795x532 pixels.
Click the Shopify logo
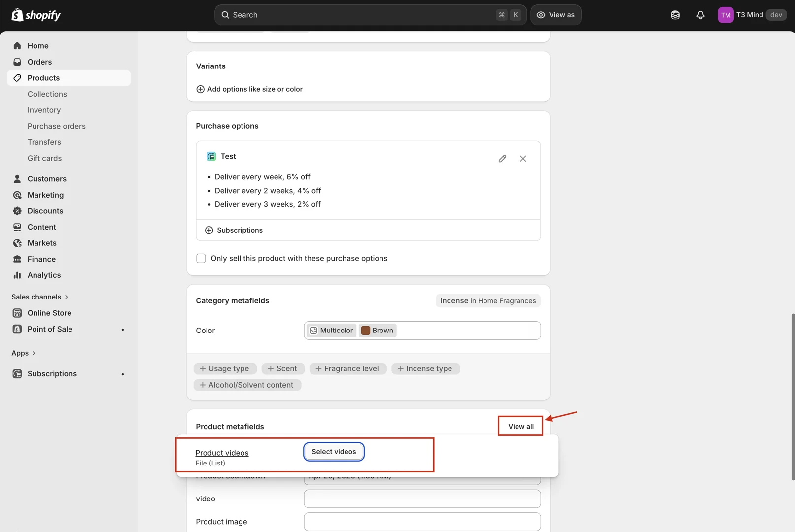tap(36, 15)
